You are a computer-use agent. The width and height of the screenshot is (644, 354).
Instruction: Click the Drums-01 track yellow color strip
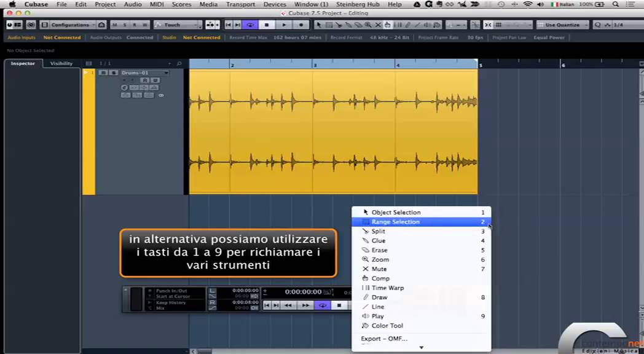click(88, 132)
